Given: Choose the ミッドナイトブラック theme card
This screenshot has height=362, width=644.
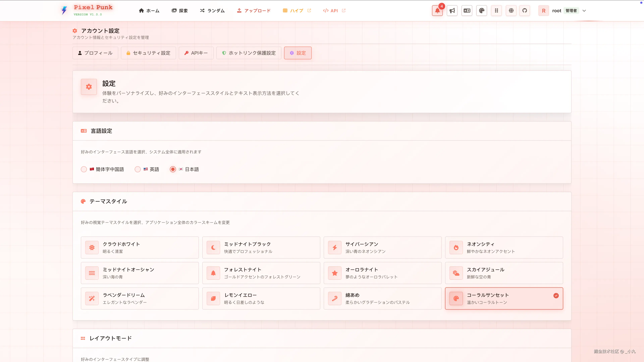Looking at the screenshot, I should (x=261, y=248).
